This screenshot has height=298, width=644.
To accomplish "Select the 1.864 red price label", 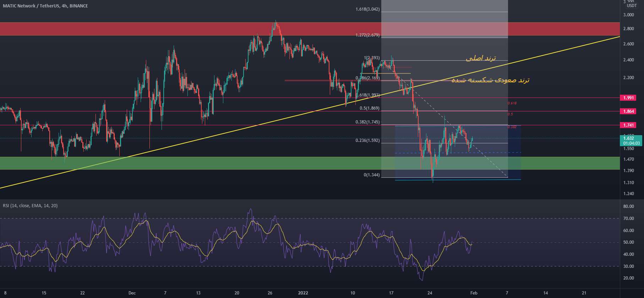I will point(628,111).
